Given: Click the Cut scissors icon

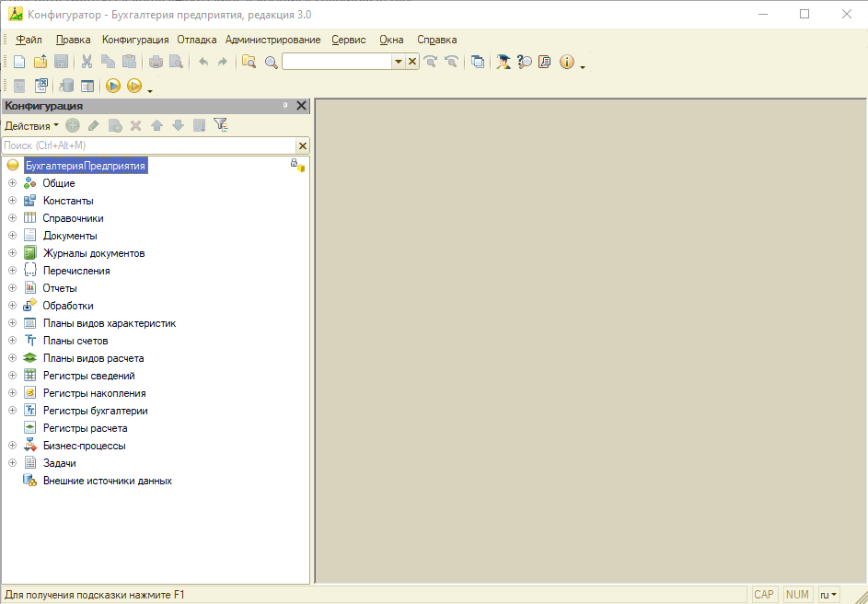Looking at the screenshot, I should point(87,62).
